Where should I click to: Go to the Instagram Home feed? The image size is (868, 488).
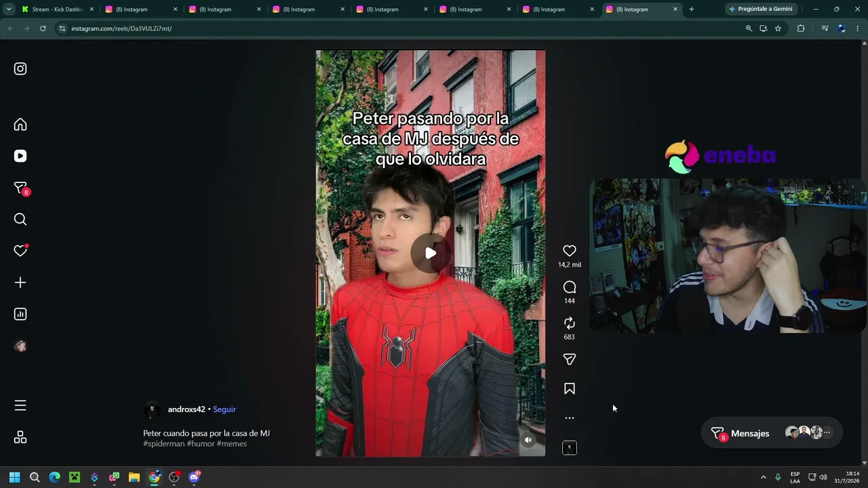20,125
